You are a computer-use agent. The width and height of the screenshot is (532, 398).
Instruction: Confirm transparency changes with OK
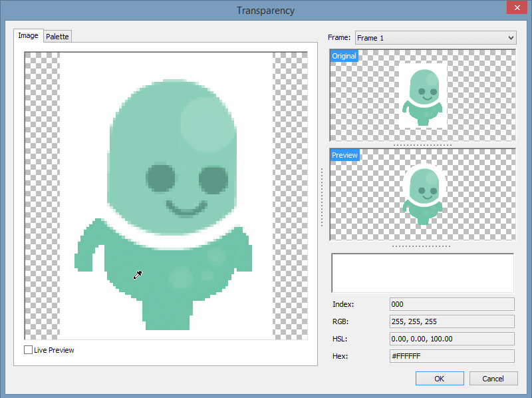[x=440, y=378]
